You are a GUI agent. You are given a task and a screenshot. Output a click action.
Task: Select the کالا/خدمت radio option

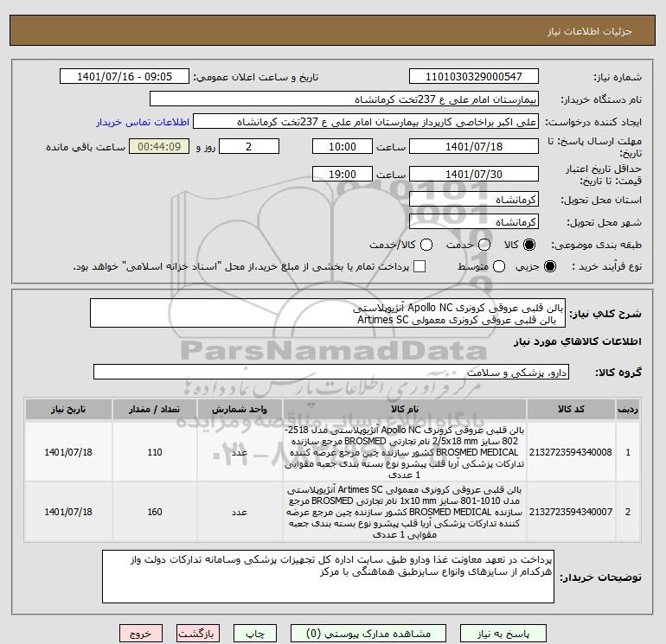(426, 245)
